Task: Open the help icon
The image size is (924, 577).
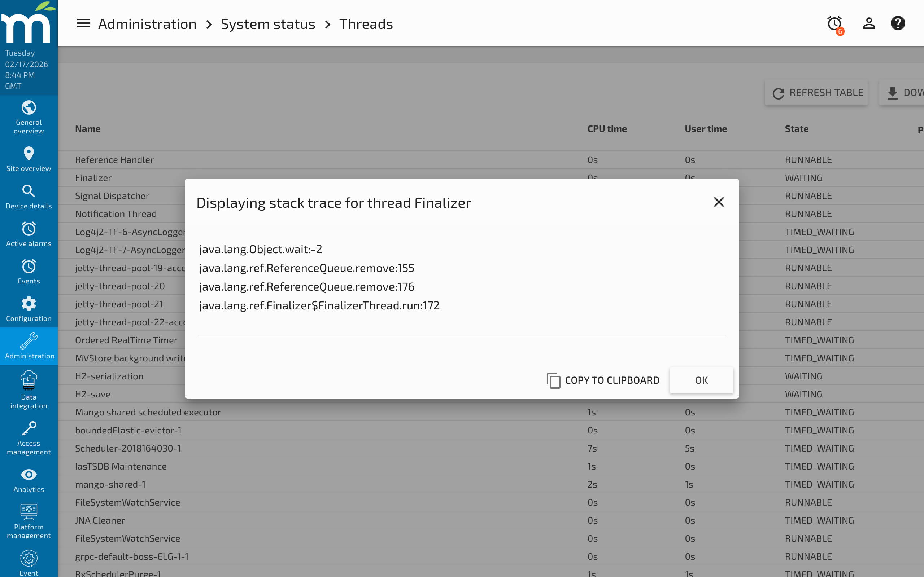Action: tap(898, 23)
